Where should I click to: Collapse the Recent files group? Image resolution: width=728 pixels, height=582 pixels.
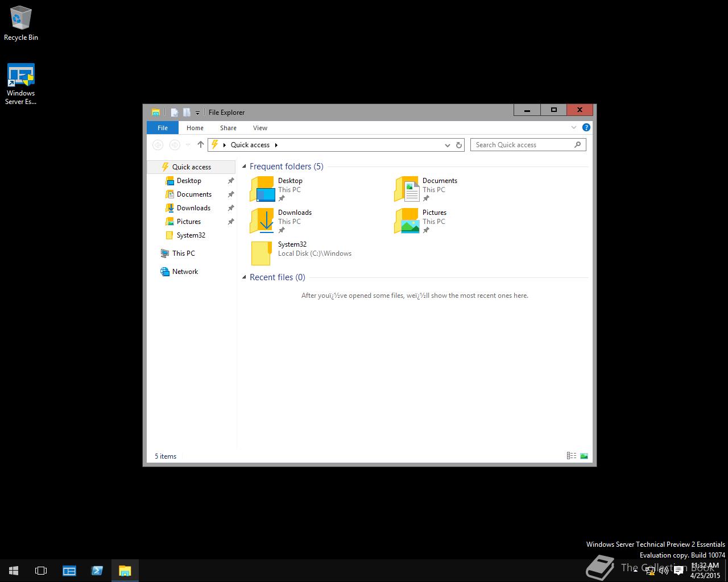click(x=245, y=277)
